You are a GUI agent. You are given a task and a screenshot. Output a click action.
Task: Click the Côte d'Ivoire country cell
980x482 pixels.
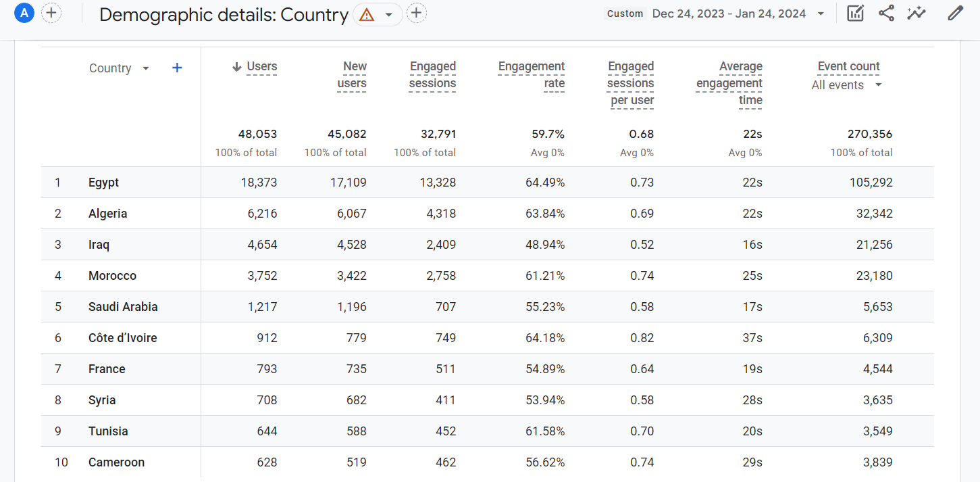(x=122, y=338)
